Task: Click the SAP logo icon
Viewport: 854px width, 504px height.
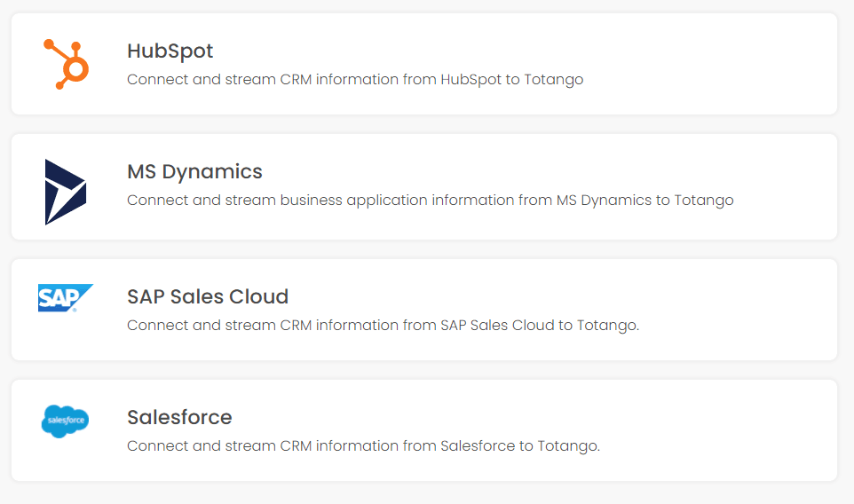Action: [x=66, y=298]
